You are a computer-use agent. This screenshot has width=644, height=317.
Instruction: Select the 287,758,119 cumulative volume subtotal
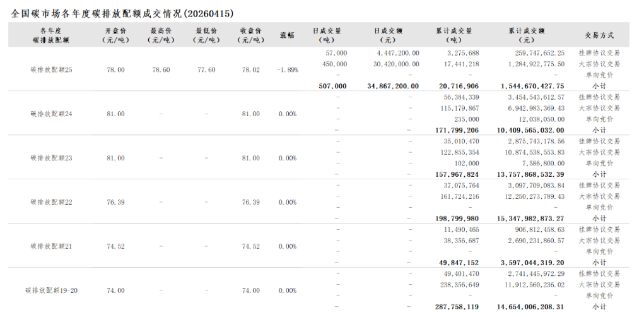coord(456,307)
